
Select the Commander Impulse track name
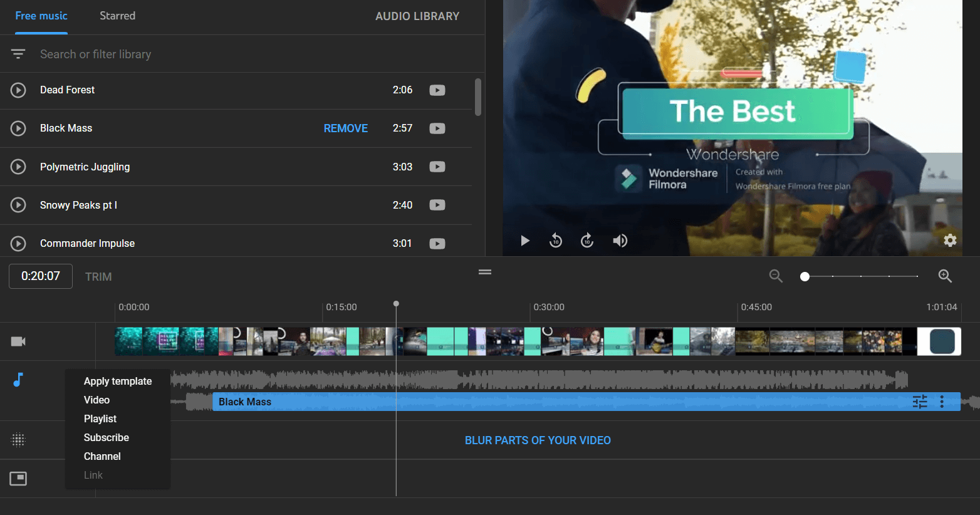[87, 244]
